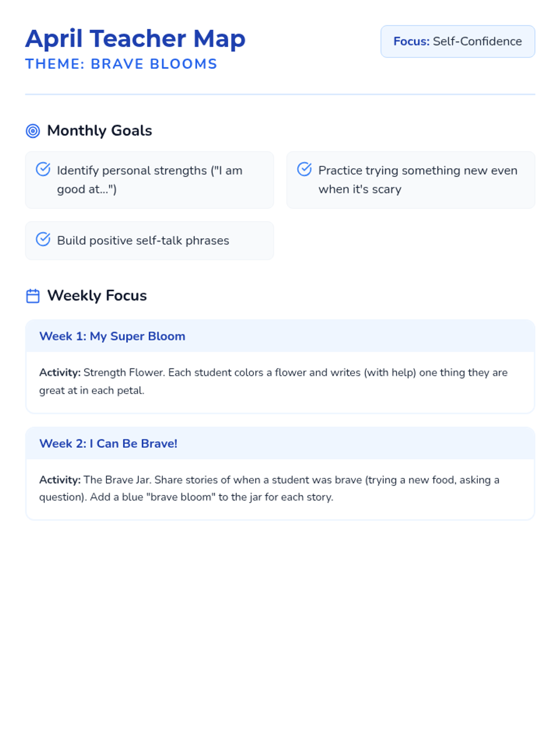The image size is (560, 747).
Task: Click check-circle icon for Identify personal strengths
Action: coord(43,169)
